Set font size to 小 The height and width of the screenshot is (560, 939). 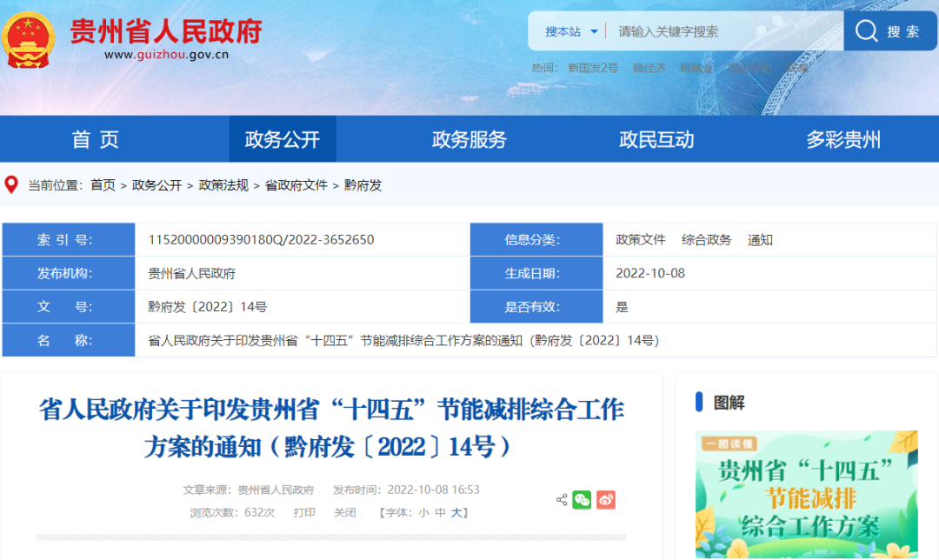(x=423, y=513)
